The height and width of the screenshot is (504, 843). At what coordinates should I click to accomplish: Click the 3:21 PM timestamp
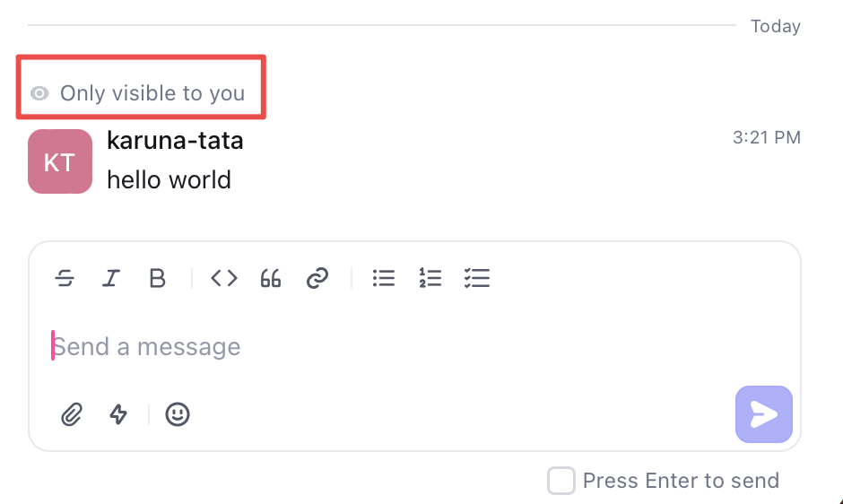[x=766, y=138]
